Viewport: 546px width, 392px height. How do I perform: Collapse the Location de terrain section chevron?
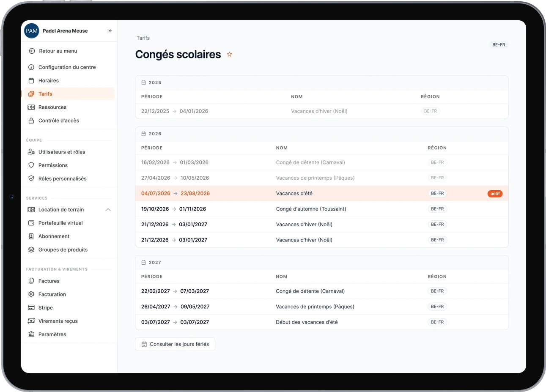(108, 210)
